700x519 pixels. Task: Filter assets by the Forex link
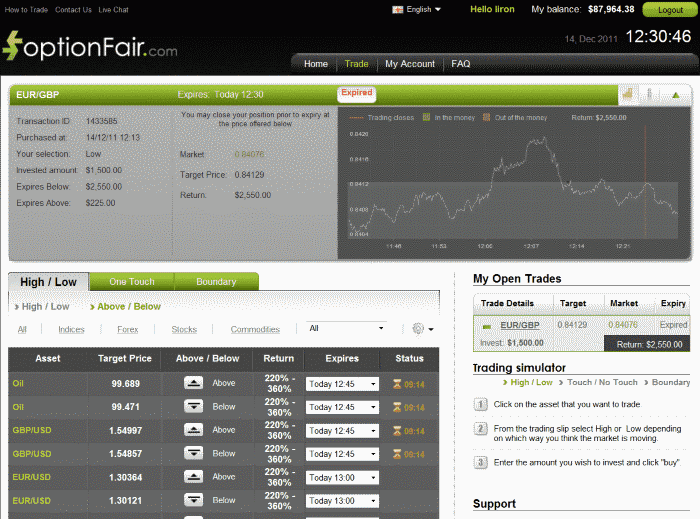pyautogui.click(x=127, y=329)
